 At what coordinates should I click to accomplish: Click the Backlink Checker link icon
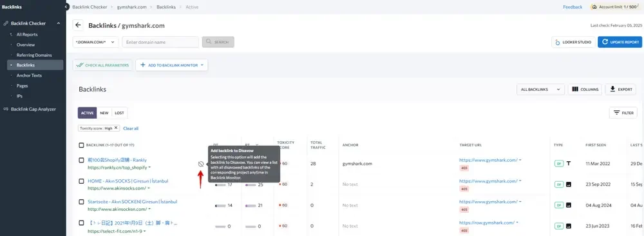[x=6, y=23]
